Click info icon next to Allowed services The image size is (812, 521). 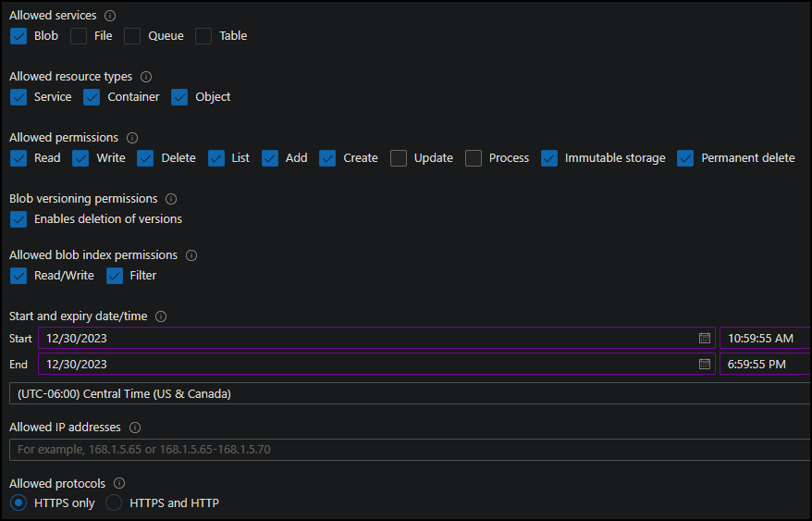click(x=111, y=16)
